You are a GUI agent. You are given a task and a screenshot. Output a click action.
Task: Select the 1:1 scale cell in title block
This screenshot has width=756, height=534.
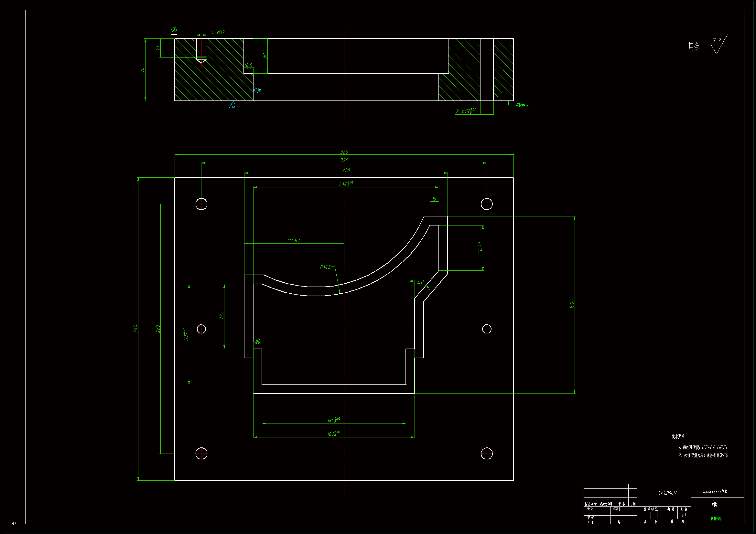[684, 515]
